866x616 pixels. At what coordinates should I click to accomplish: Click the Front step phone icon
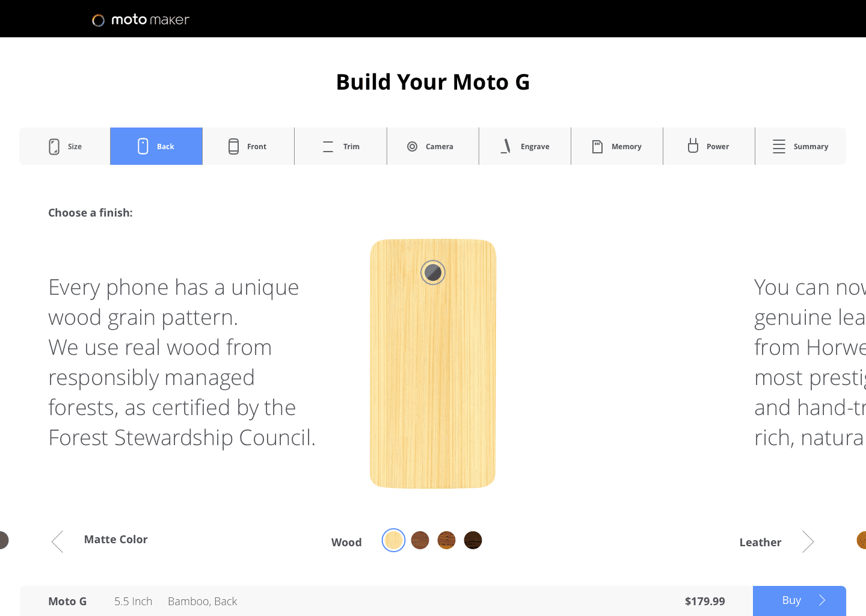point(234,146)
